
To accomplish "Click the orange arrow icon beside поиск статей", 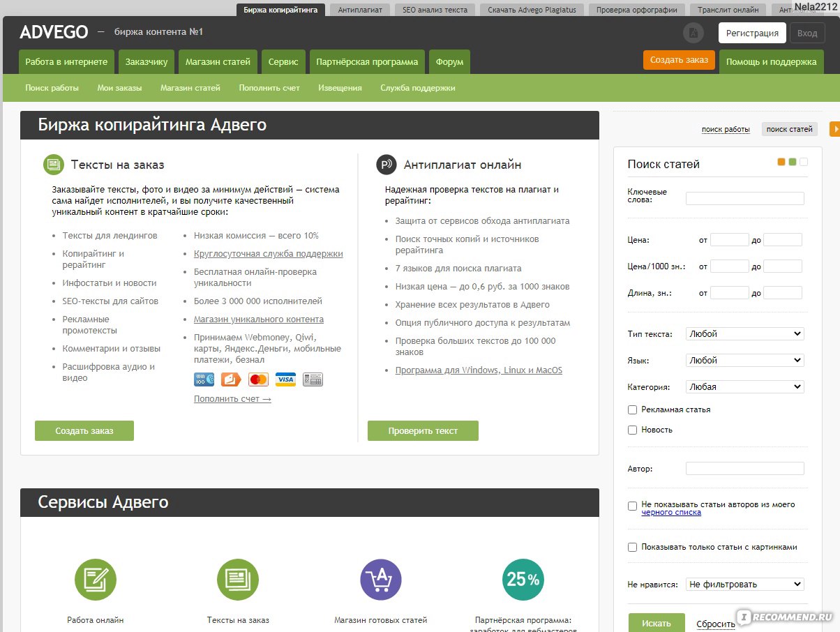I will (834, 129).
